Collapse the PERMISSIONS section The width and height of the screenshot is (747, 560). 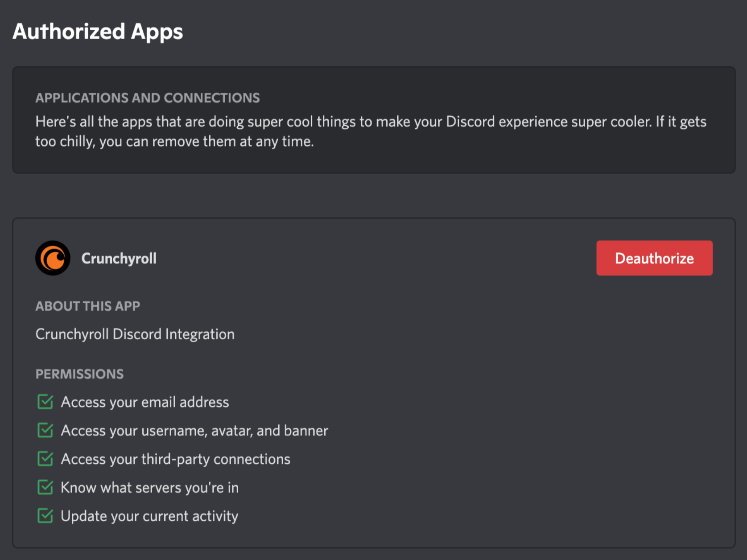[x=79, y=374]
